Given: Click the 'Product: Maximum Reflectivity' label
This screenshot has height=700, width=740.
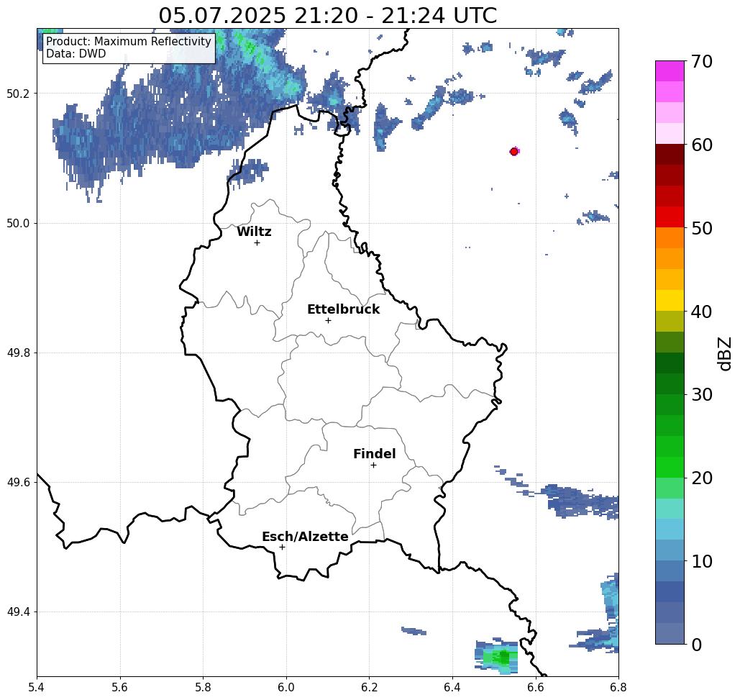Looking at the screenshot, I should (128, 42).
